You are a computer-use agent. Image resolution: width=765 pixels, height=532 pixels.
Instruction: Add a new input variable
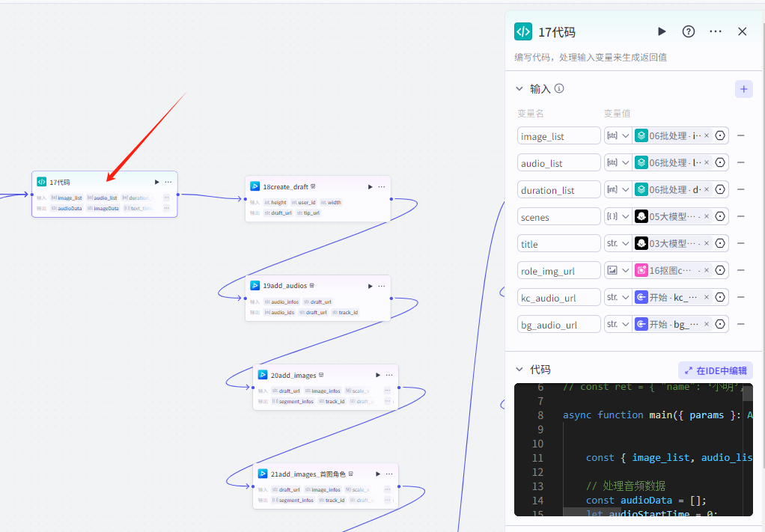point(743,89)
